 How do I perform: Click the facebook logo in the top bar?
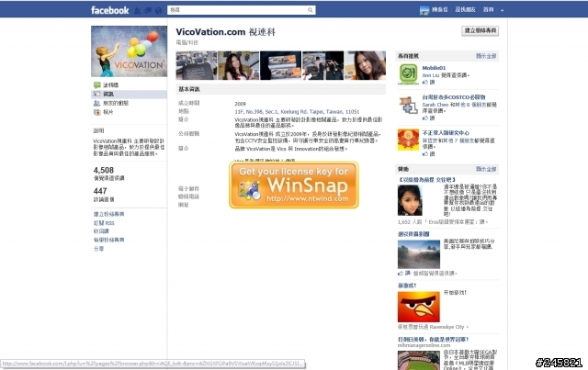pos(109,10)
